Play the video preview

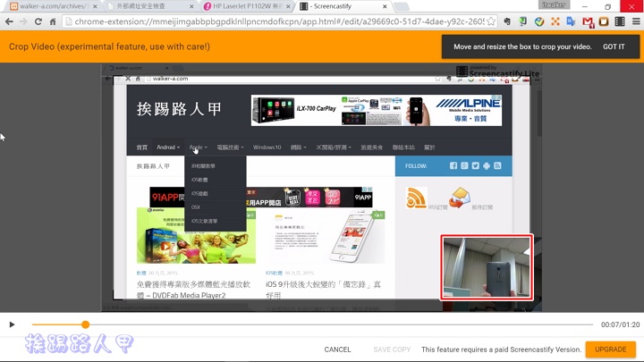point(12,324)
